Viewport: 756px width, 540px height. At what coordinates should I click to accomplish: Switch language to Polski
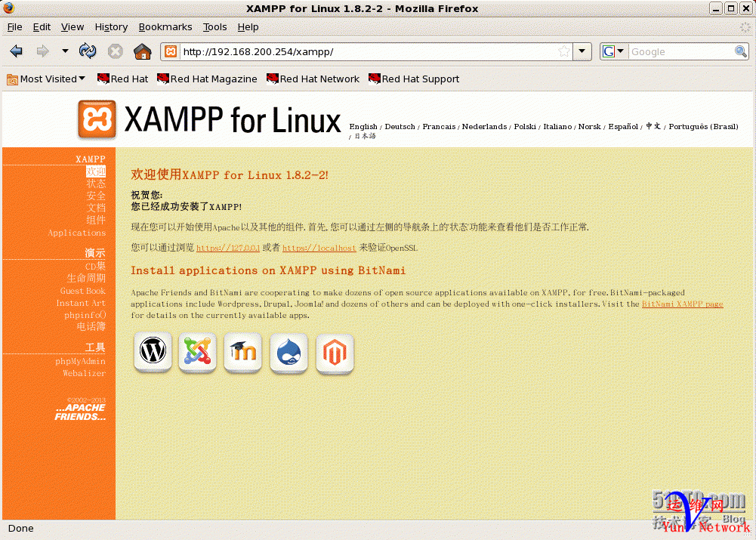point(525,126)
